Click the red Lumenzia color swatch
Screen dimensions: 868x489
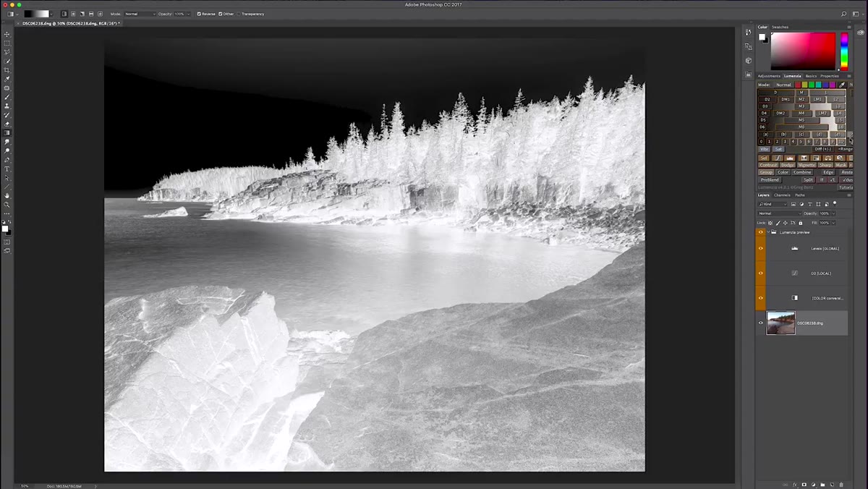(x=798, y=85)
